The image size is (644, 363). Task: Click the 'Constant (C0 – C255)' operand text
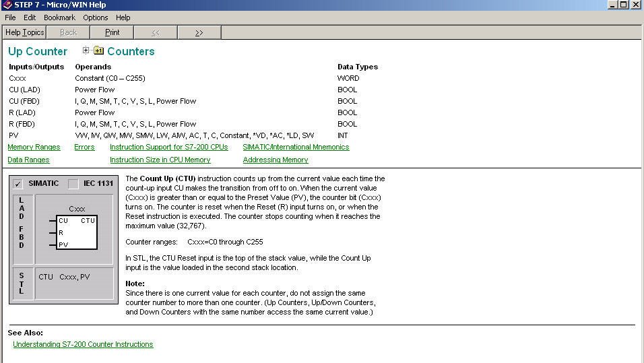coord(110,78)
